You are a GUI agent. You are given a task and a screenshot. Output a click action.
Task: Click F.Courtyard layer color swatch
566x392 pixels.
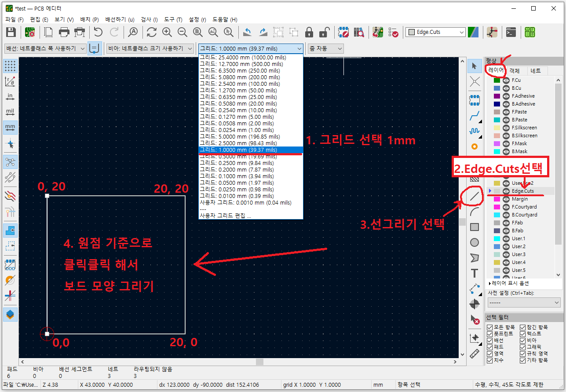point(497,207)
